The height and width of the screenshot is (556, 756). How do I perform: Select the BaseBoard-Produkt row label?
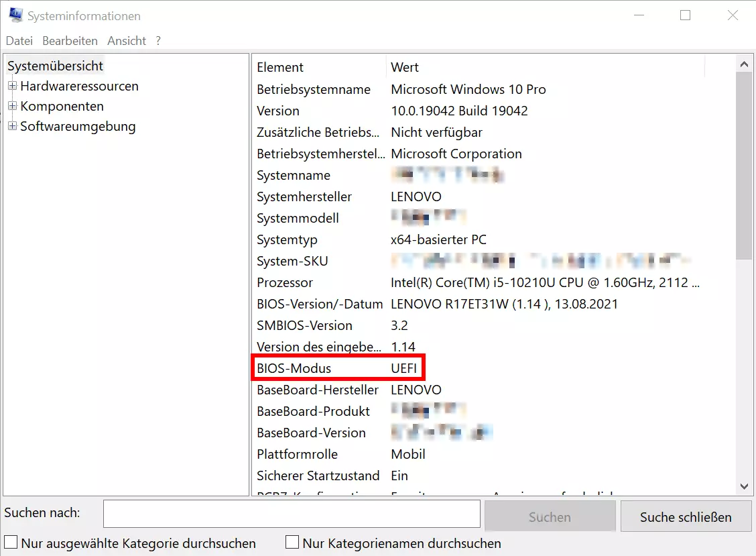(x=314, y=412)
